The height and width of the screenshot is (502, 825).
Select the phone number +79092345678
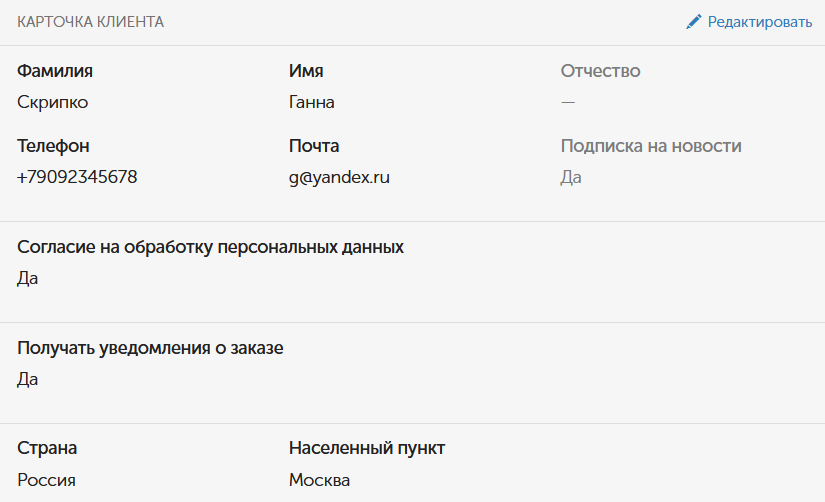[x=77, y=177]
